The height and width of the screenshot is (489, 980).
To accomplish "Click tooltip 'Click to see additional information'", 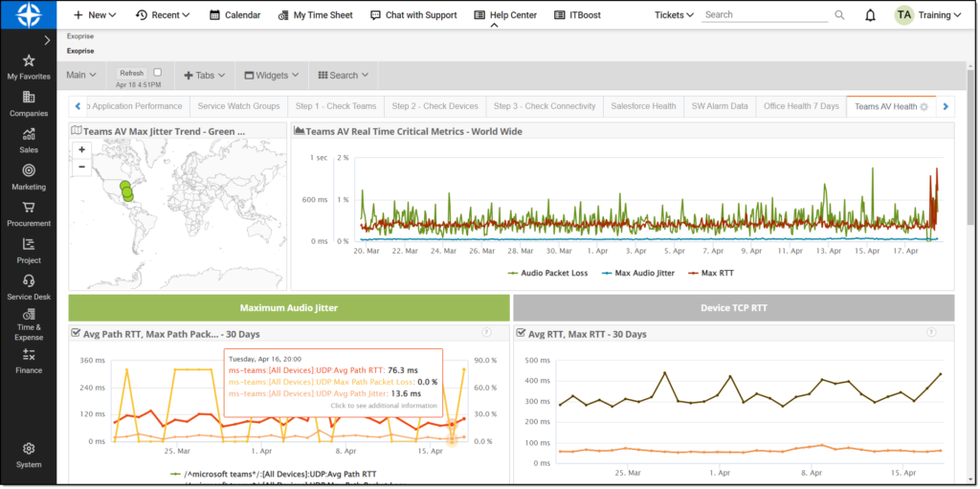I will click(384, 406).
